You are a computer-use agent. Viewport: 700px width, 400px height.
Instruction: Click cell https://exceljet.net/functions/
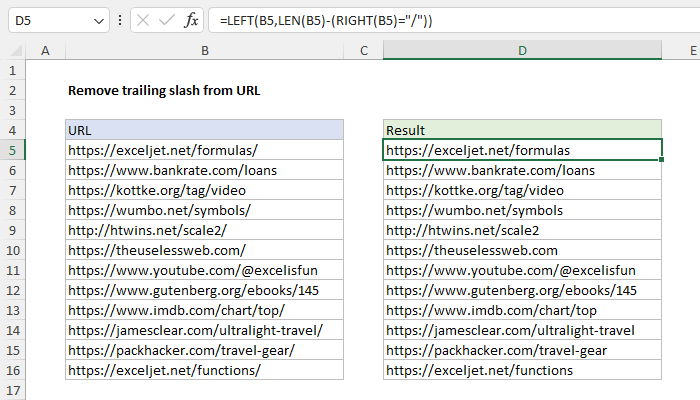tap(204, 371)
